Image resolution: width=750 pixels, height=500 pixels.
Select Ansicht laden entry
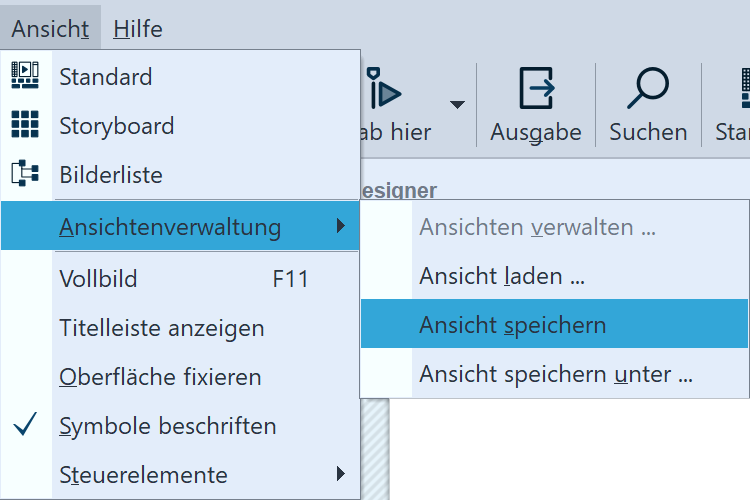pyautogui.click(x=501, y=276)
